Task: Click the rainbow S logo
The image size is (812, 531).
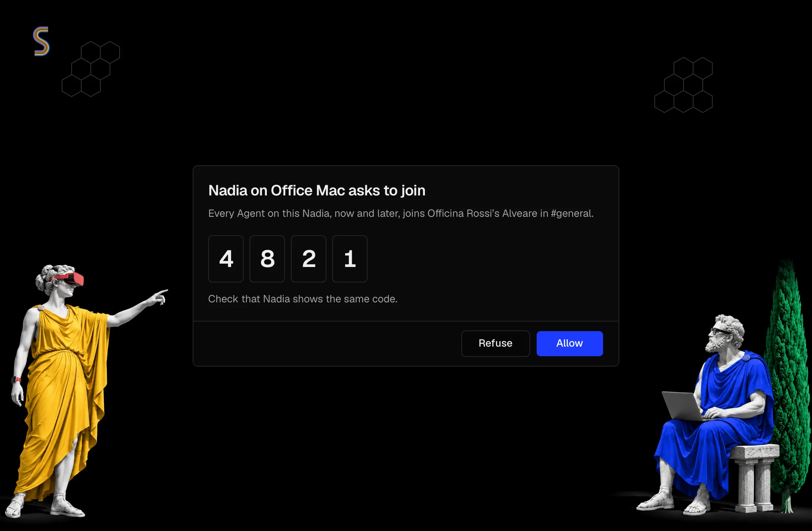Action: pos(41,41)
